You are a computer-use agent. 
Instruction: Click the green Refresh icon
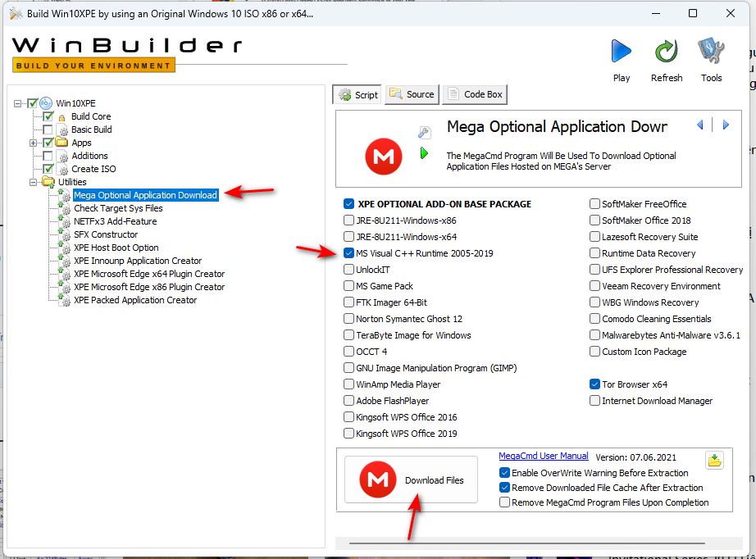[667, 51]
